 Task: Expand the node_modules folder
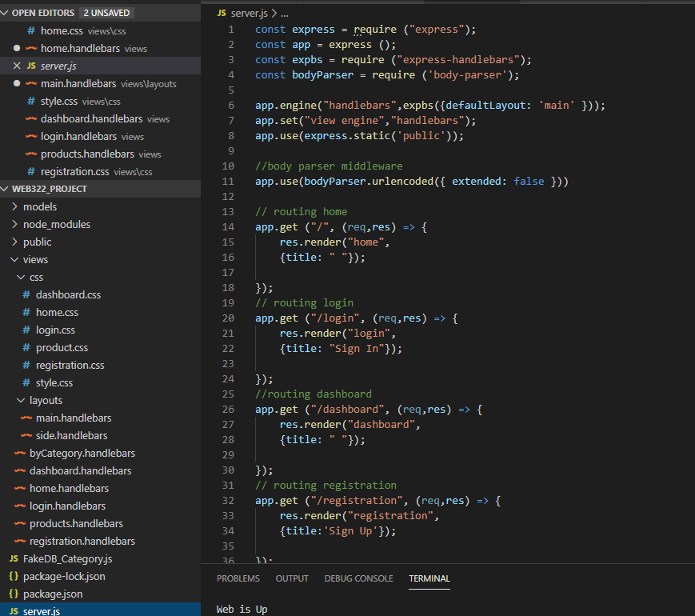tap(56, 224)
